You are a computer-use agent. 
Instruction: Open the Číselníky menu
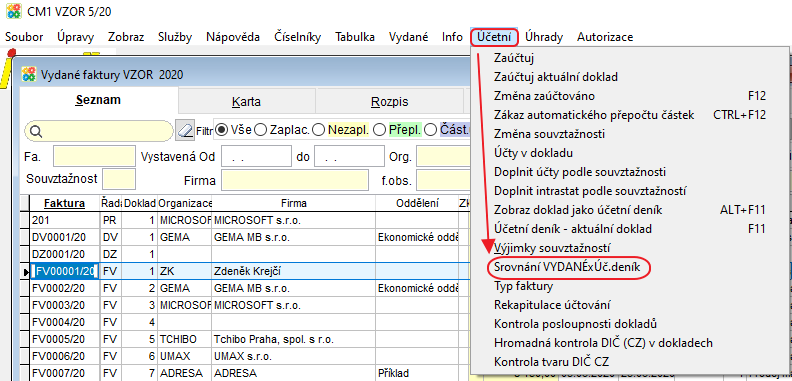point(298,37)
